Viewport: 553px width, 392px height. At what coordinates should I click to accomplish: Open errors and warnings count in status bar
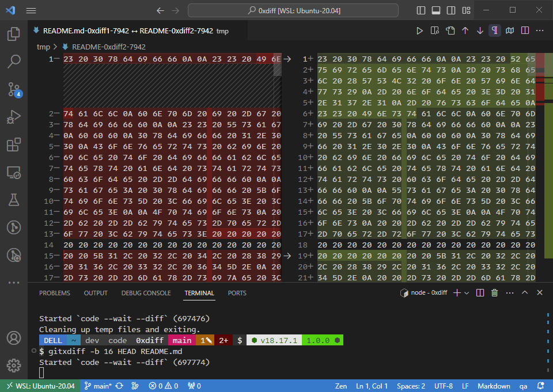[163, 386]
